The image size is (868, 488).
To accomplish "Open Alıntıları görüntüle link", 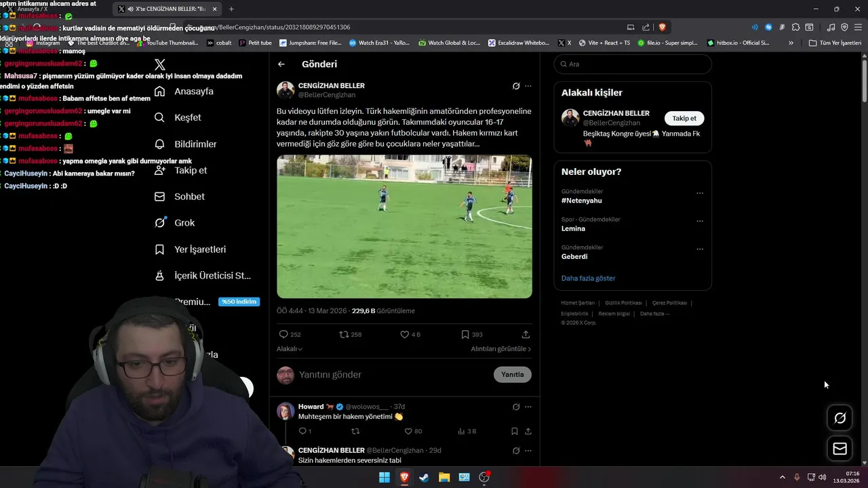I will (x=501, y=348).
